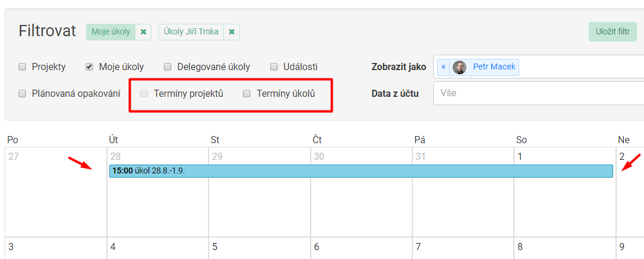644x259 pixels.
Task: Click Petr Macek's avatar picture
Action: click(459, 67)
